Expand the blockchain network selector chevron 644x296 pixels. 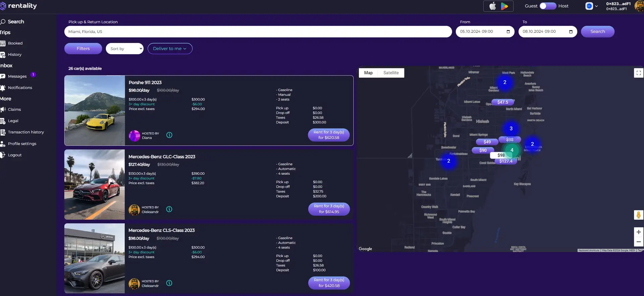(596, 6)
